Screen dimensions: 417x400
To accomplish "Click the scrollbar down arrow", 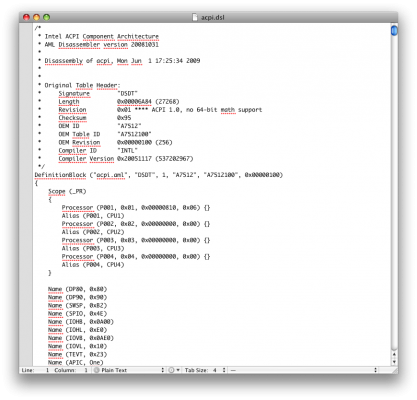I will 394,362.
